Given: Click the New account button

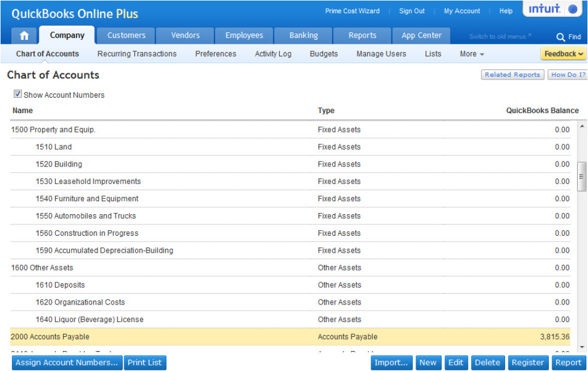Looking at the screenshot, I should click(x=428, y=362).
